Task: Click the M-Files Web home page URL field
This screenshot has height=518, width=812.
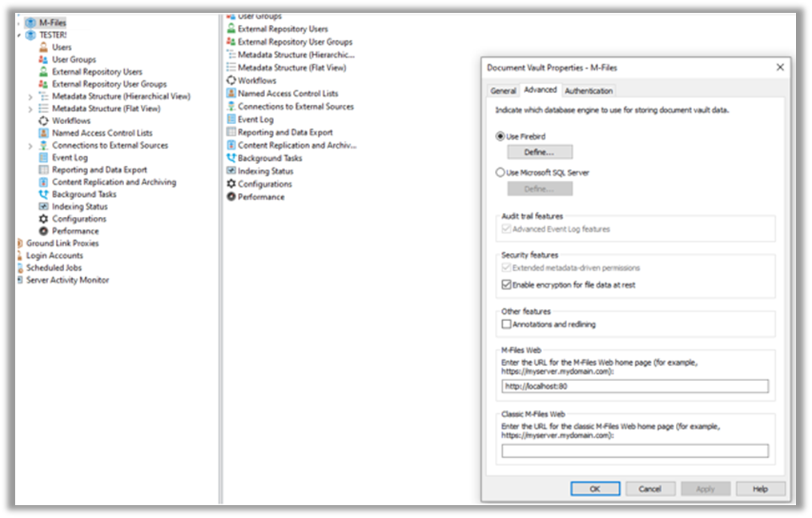Action: 633,386
